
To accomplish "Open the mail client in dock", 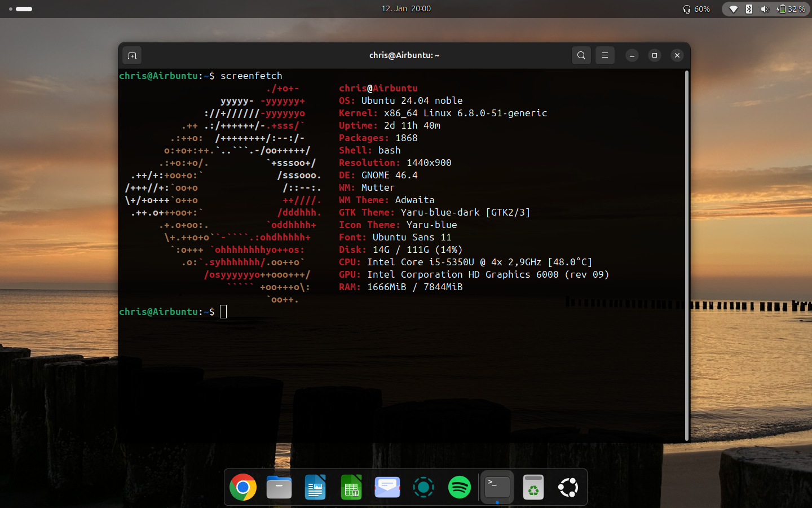I will [387, 487].
